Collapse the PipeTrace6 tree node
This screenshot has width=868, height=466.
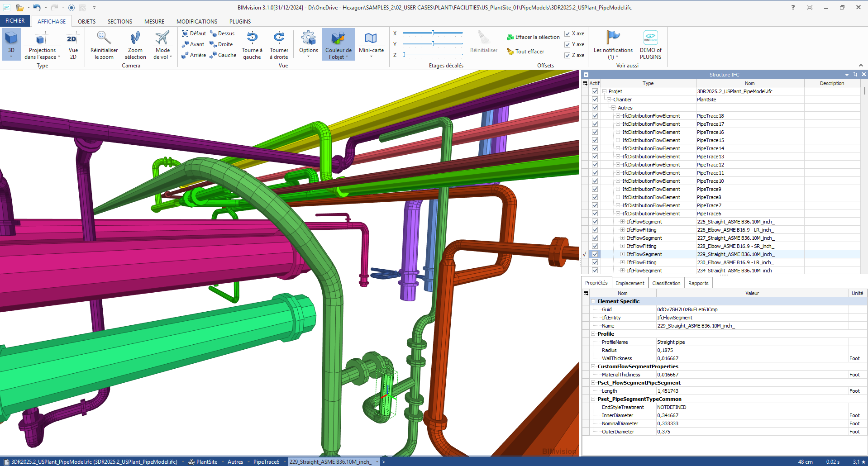[618, 214]
